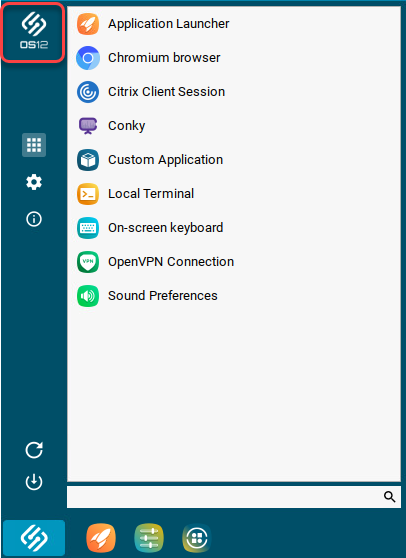Start OpenVPN Connection
The image size is (406, 558).
(233, 262)
